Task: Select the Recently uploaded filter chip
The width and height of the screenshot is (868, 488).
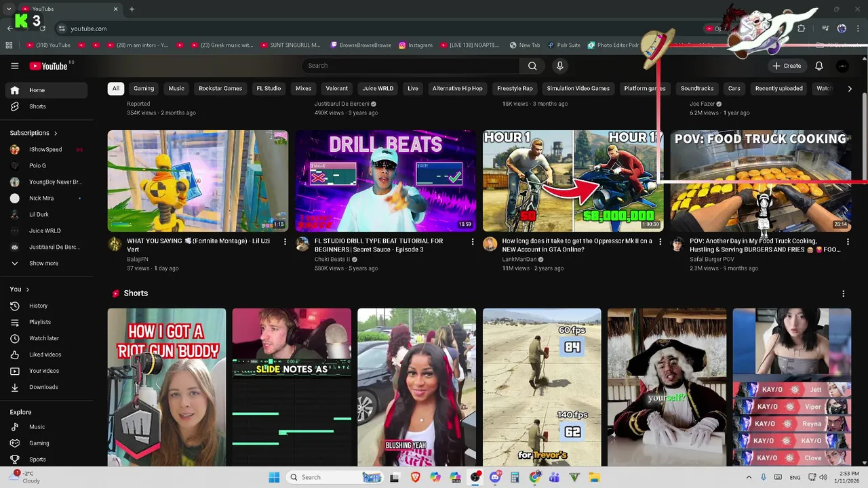Action: [x=778, y=88]
